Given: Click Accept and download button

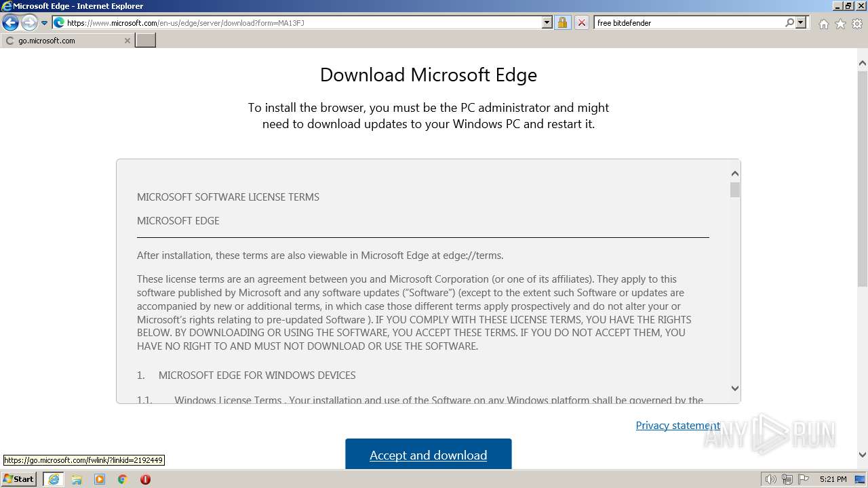Looking at the screenshot, I should 429,454.
